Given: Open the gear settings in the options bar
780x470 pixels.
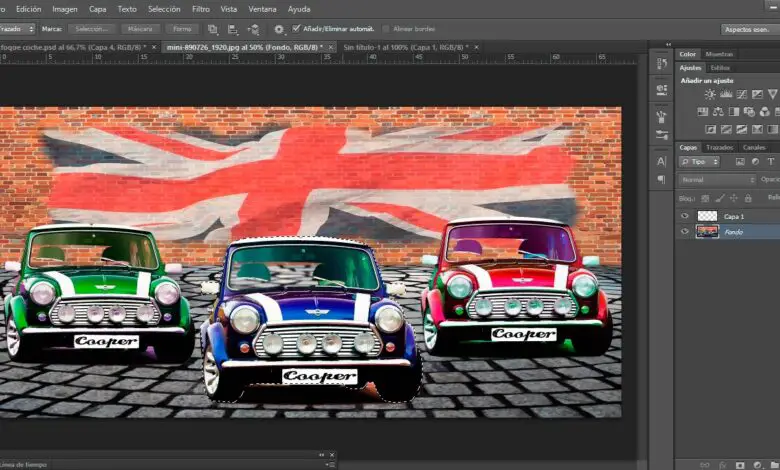Looking at the screenshot, I should click(x=278, y=29).
